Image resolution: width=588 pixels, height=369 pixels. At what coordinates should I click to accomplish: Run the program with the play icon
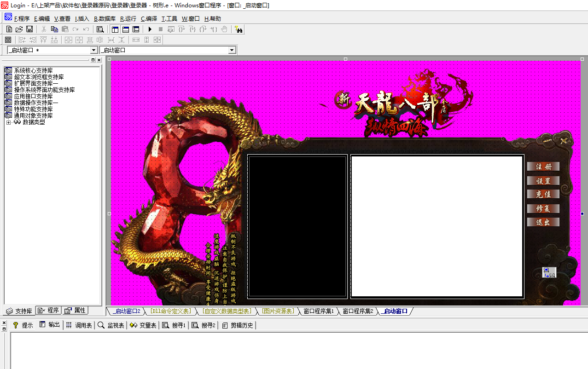tap(150, 29)
